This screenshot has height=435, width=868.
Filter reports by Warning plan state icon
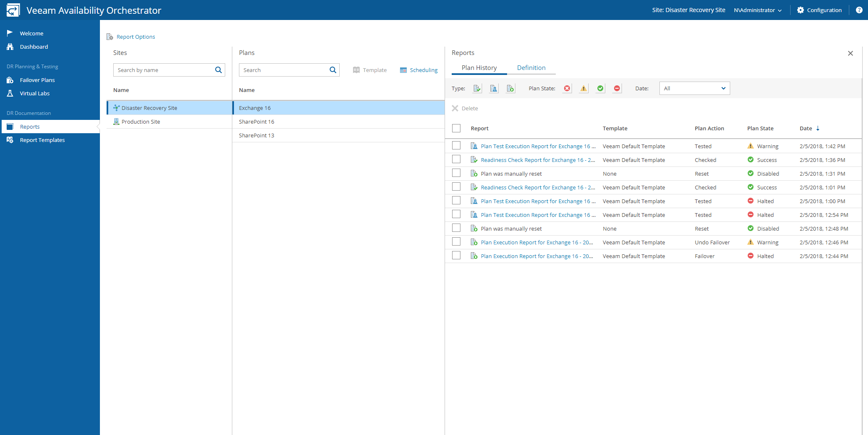tap(584, 88)
